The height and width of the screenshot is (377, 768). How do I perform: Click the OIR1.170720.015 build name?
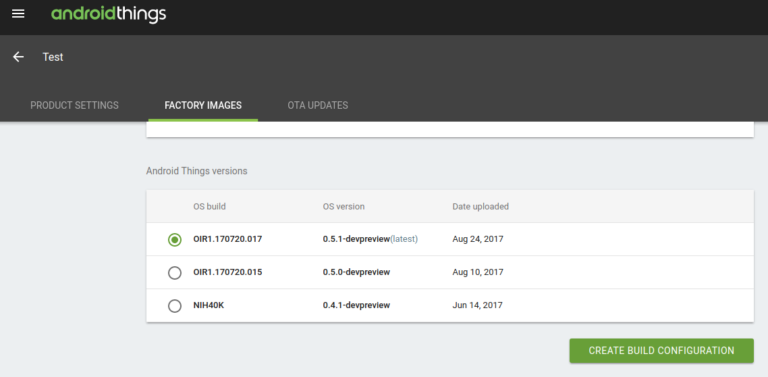tap(228, 272)
